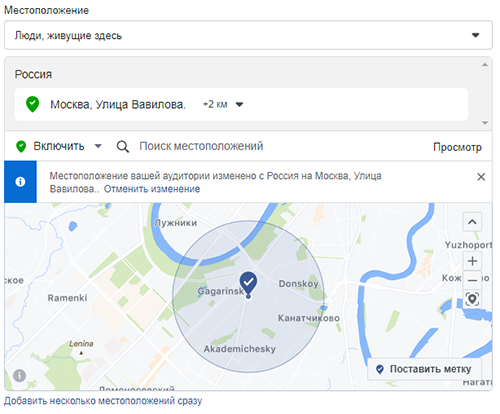Dismiss the location changed notification

pos(481,177)
